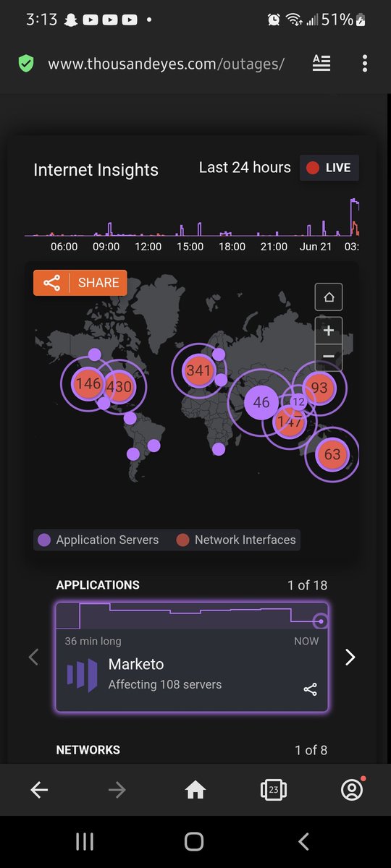
Task: Select the 63 outage cluster
Action: point(332,455)
